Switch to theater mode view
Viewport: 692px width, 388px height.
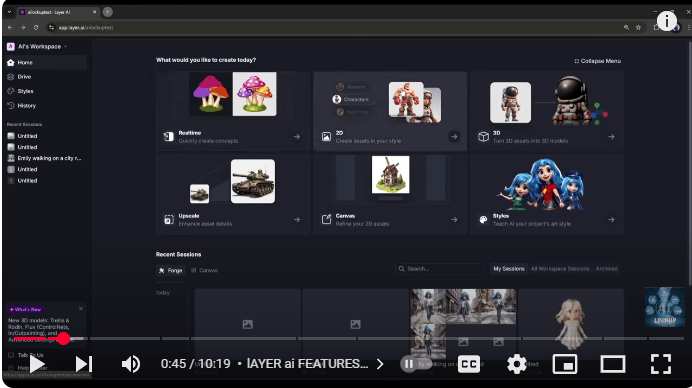[x=613, y=364]
